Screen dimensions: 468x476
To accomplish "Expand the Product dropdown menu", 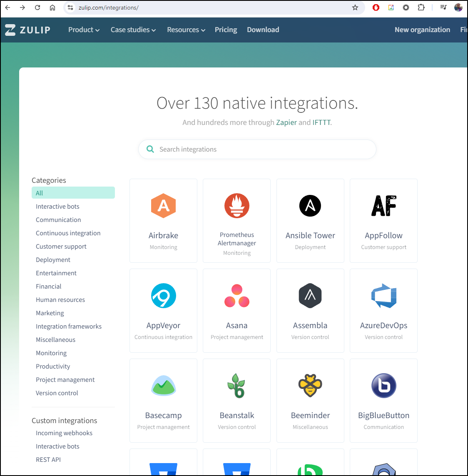I will [x=84, y=30].
